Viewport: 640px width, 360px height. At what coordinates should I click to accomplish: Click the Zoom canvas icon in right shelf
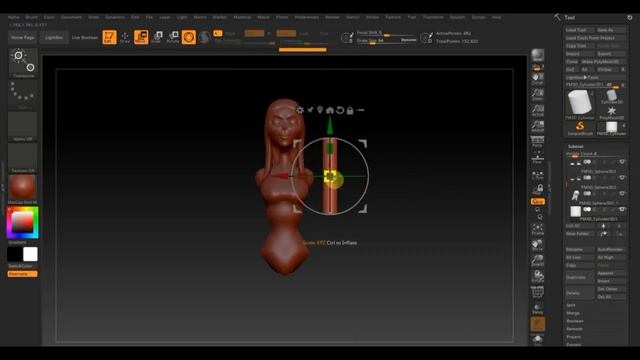pos(538,95)
